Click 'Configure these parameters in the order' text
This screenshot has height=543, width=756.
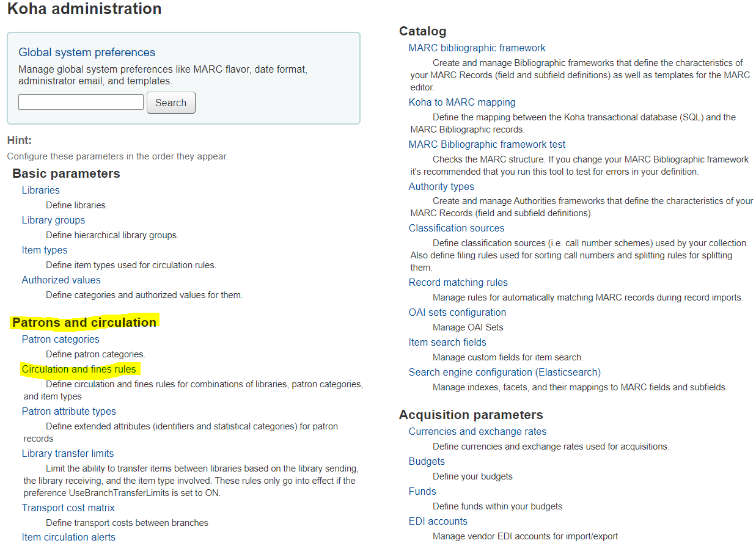117,156
